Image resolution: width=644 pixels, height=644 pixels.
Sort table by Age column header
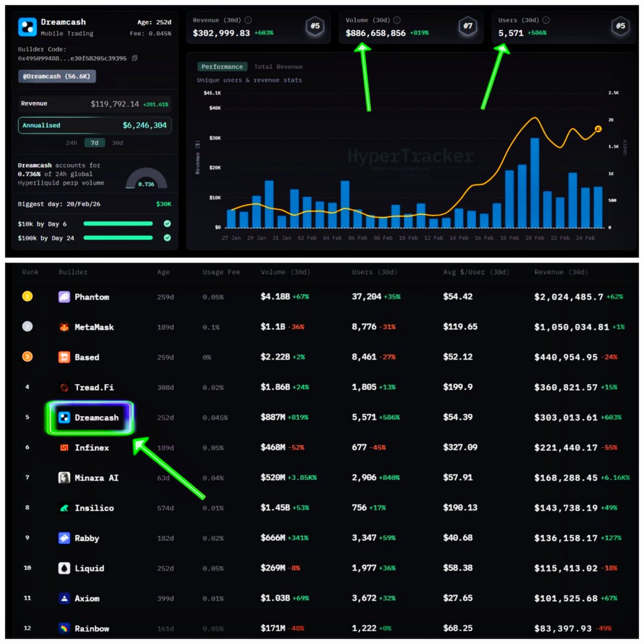coord(163,272)
